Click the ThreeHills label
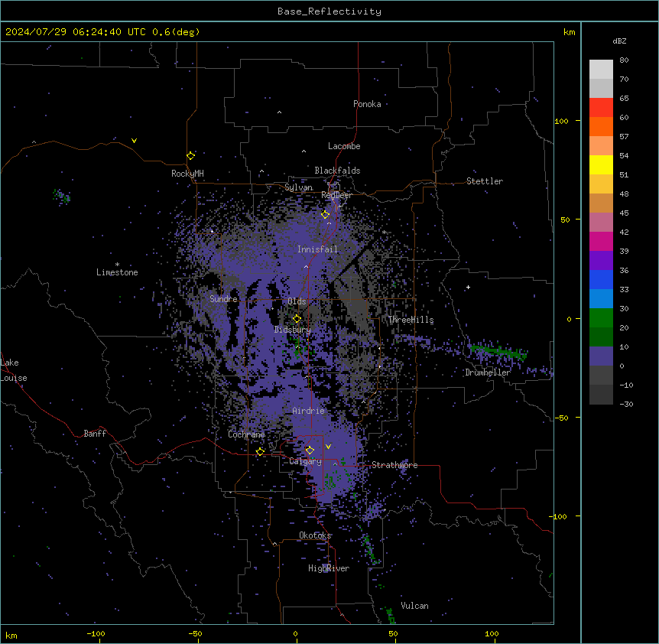The image size is (659, 644). click(411, 320)
